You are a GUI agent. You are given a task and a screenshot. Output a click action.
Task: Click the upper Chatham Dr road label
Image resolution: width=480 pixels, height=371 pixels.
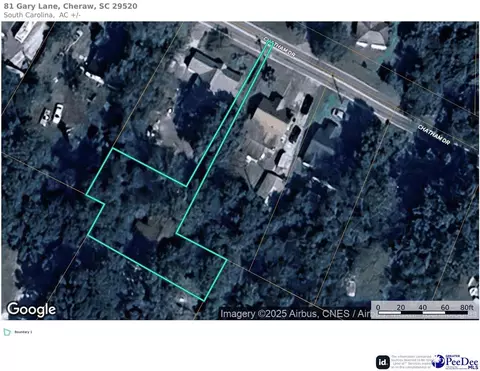pos(279,47)
